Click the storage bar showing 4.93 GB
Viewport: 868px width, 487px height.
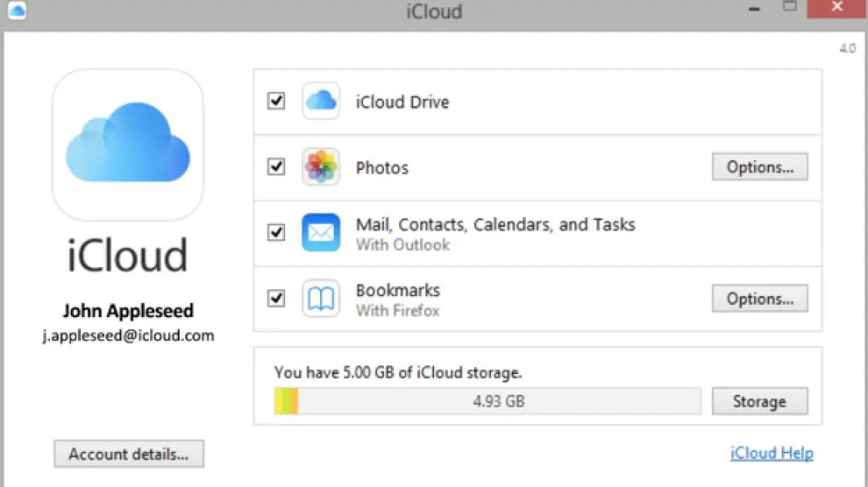(487, 402)
